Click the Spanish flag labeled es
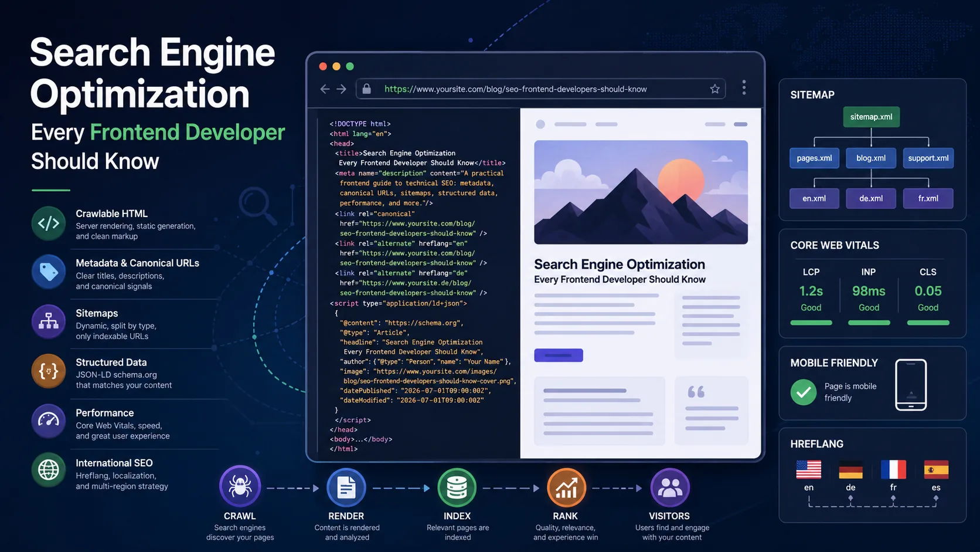 (x=936, y=469)
